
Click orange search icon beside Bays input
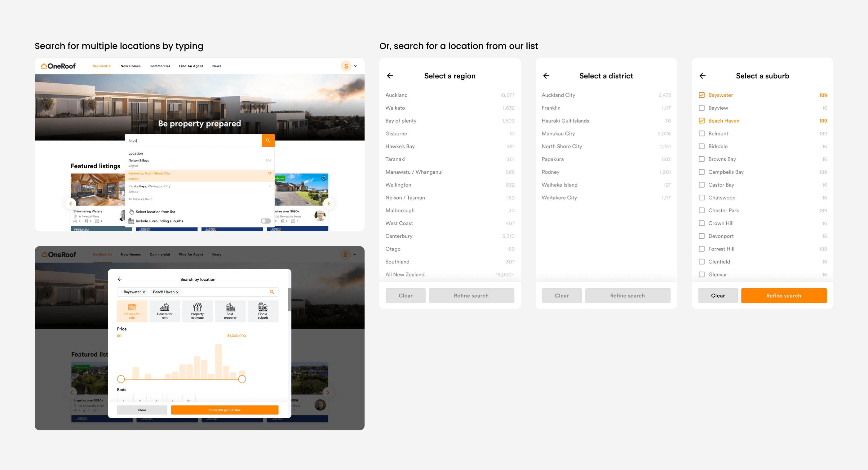(x=268, y=140)
